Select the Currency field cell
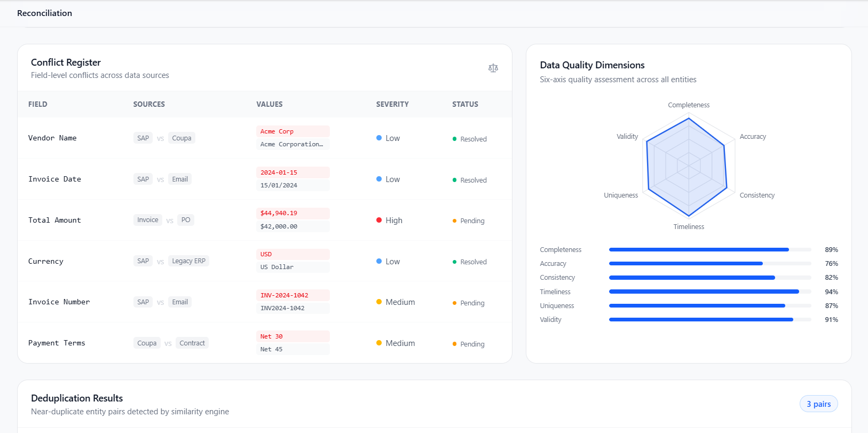This screenshot has height=433, width=868. point(46,261)
